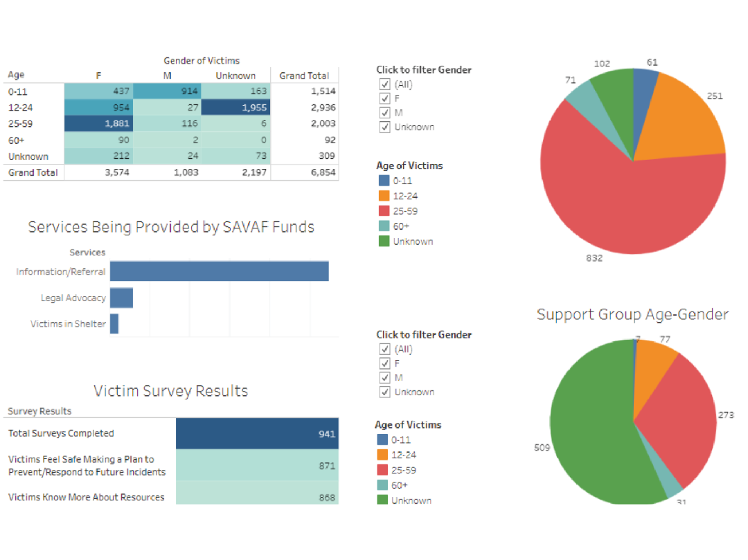Uncheck the (All) gender filter checkbox
The image size is (748, 560).
[x=385, y=84]
